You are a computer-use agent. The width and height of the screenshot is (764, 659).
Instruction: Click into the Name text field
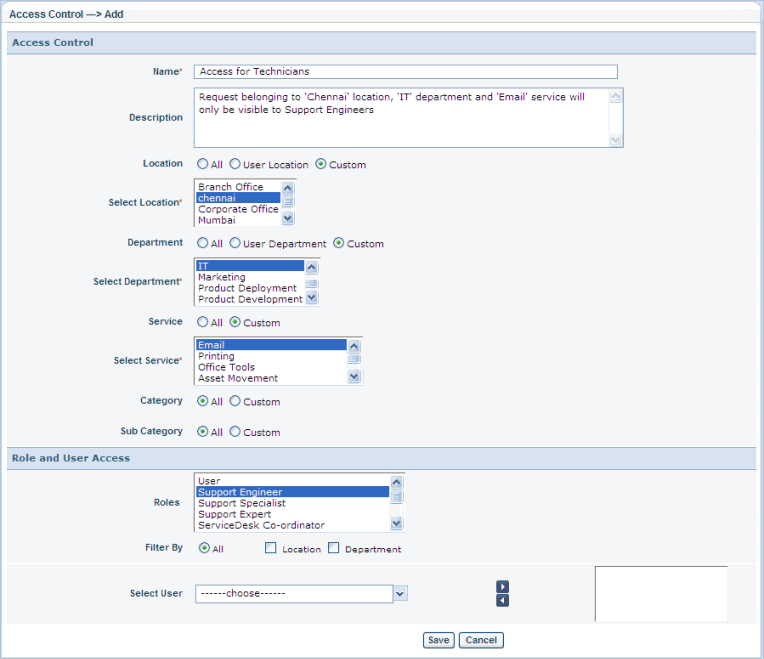point(405,72)
